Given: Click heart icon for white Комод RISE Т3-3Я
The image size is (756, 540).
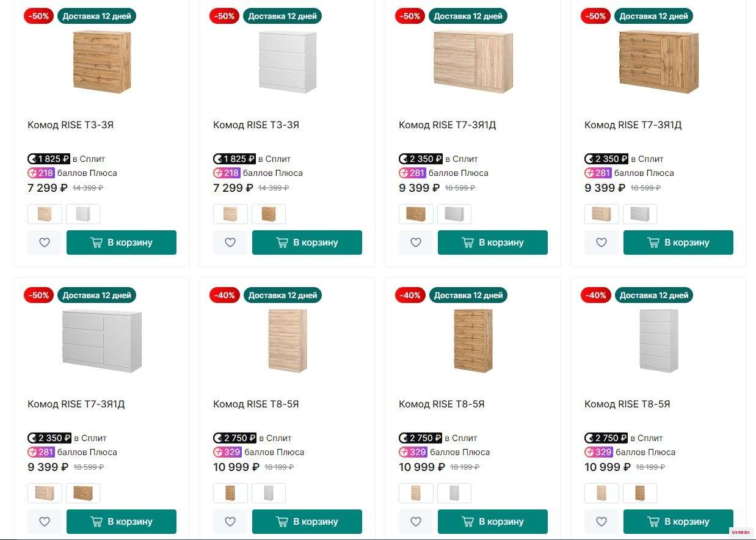Looking at the screenshot, I should click(x=230, y=243).
